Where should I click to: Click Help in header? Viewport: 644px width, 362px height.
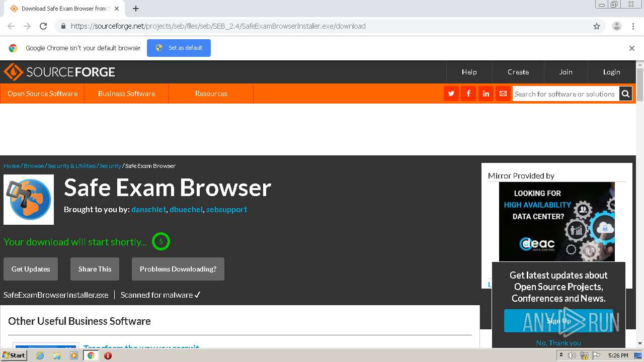point(469,72)
